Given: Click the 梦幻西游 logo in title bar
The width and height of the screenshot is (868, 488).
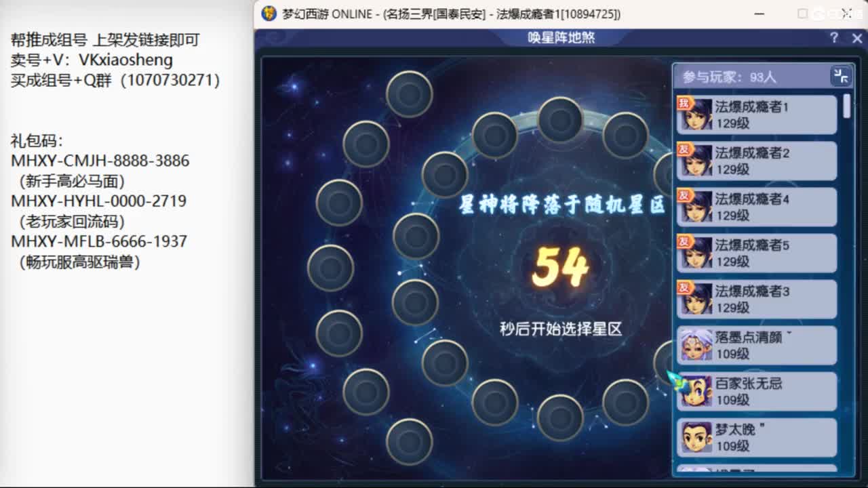Looking at the screenshot, I should [x=269, y=14].
